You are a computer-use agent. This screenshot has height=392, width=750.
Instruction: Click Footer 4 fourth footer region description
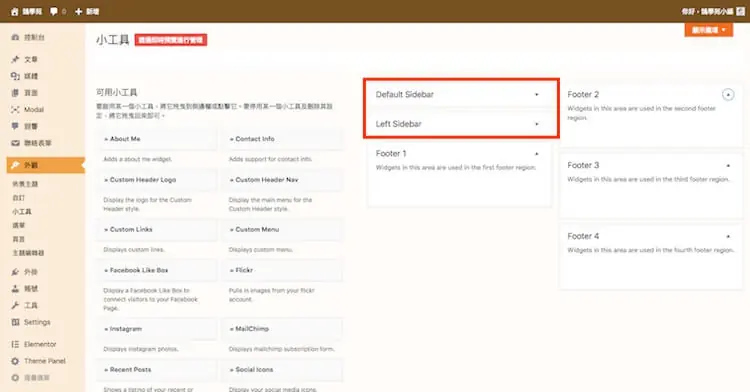651,250
